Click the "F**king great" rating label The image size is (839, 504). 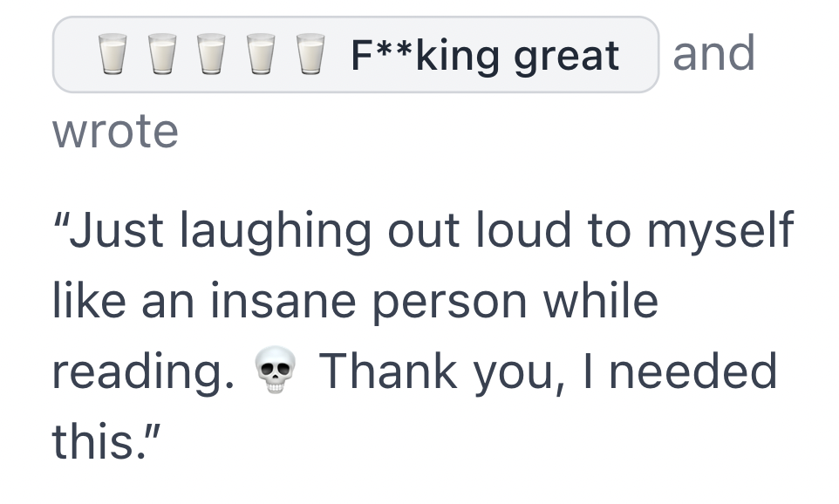(x=485, y=55)
